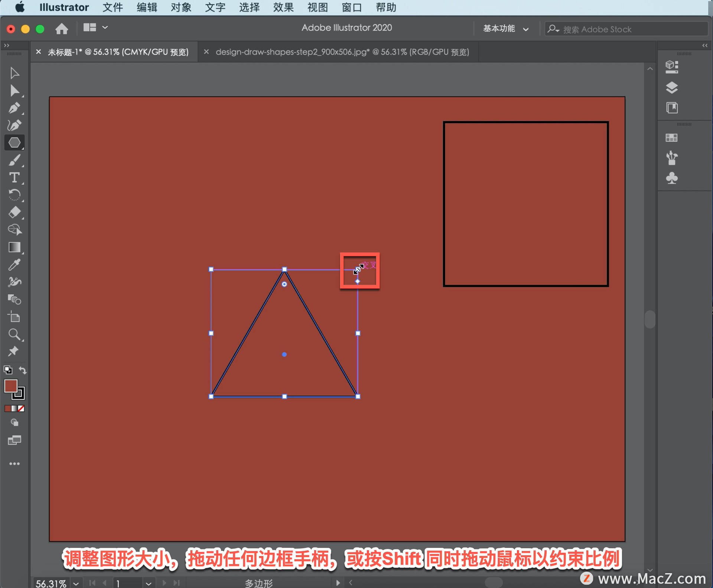Image resolution: width=713 pixels, height=588 pixels.
Task: Expand the left toolbar panel
Action: [x=6, y=45]
